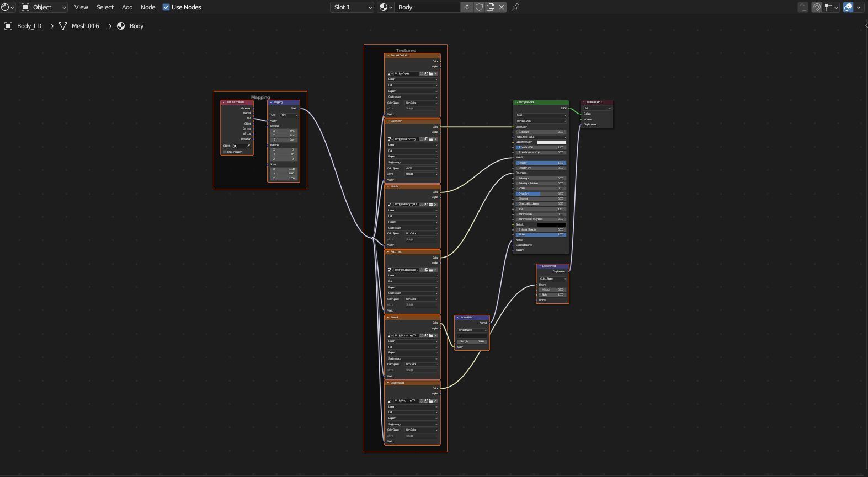Collapse the Texture Coordinate node

click(224, 102)
